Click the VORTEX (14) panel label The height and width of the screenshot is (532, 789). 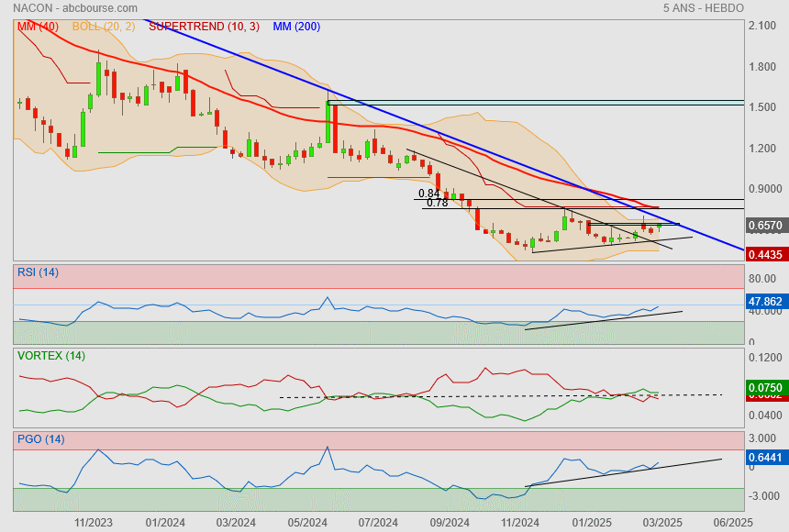click(x=51, y=356)
